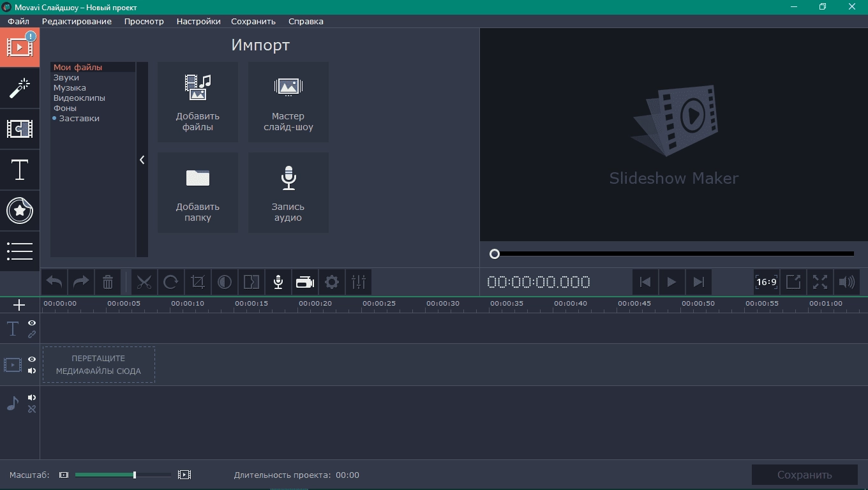Toggle video track visibility eye

32,359
